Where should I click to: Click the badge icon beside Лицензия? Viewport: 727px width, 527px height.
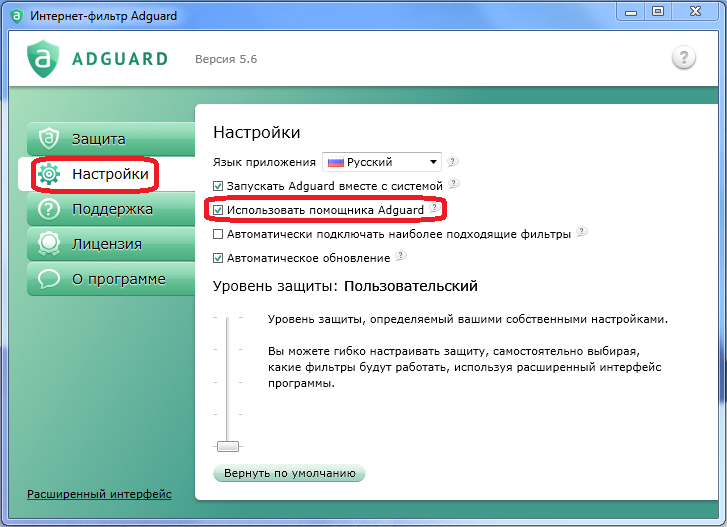(49, 244)
